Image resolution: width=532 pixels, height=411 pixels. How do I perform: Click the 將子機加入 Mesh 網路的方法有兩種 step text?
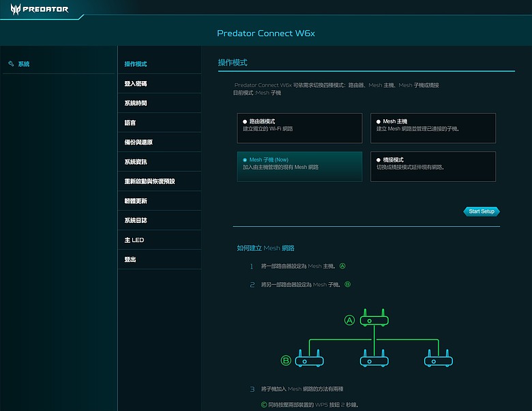pos(302,389)
